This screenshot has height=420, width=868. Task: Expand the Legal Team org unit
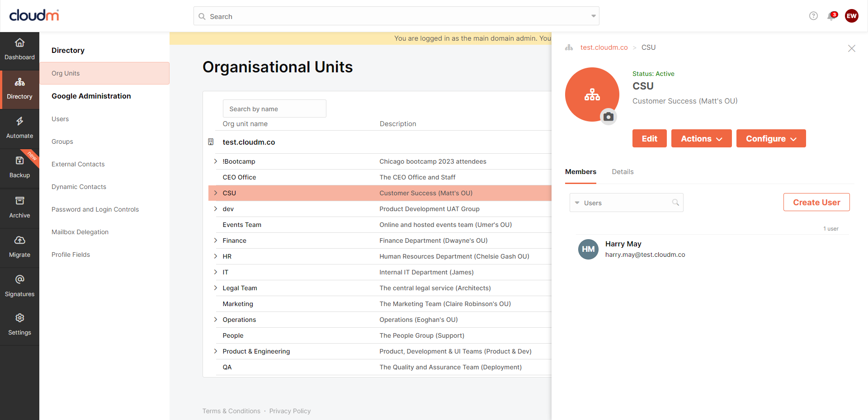point(216,288)
